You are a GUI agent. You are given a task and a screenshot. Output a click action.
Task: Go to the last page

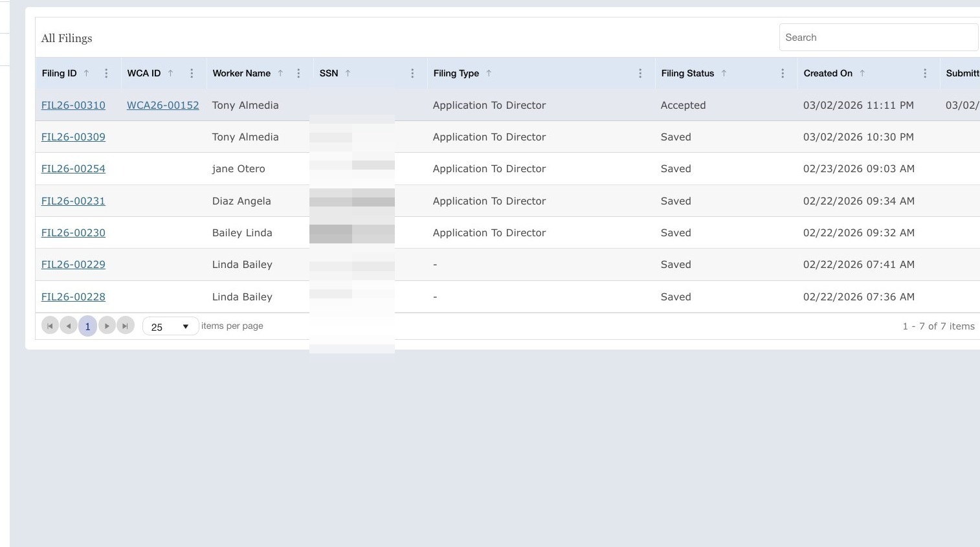pyautogui.click(x=126, y=326)
